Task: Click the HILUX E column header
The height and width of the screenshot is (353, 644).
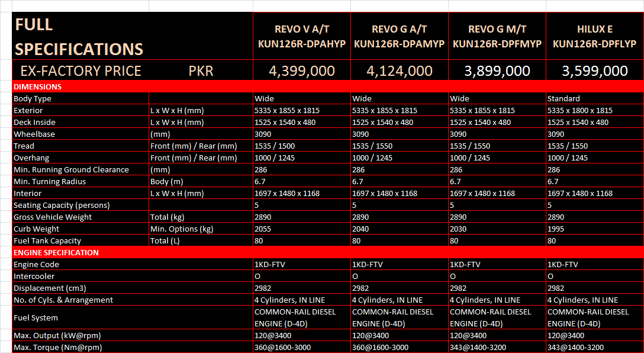Action: tap(595, 36)
